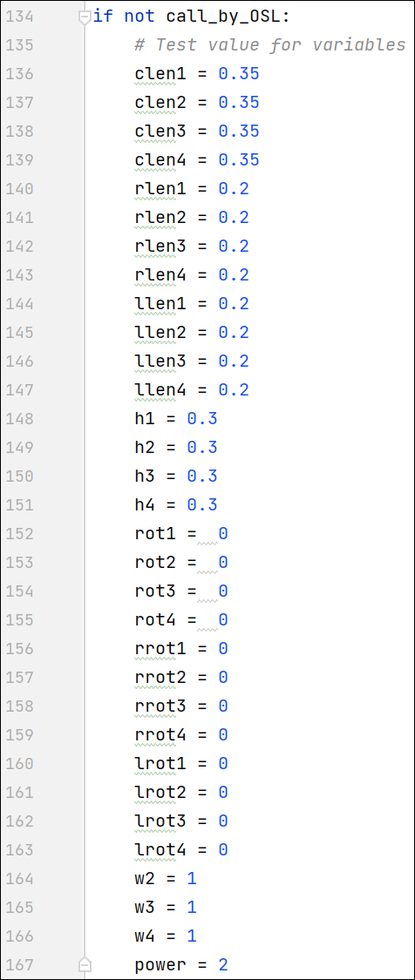Viewport: 415px width, 980px height.
Task: Click the rlen1 variable name
Action: click(160, 189)
